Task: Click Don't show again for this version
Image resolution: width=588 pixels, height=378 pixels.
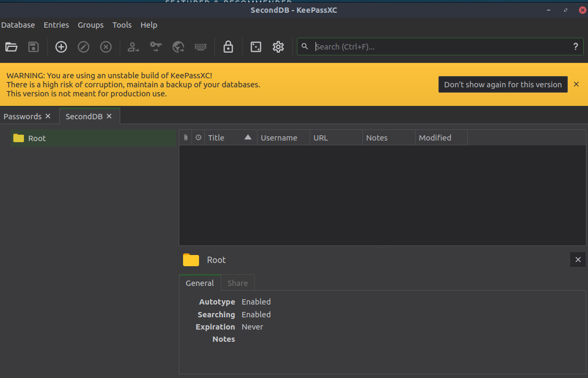Action: pos(503,85)
